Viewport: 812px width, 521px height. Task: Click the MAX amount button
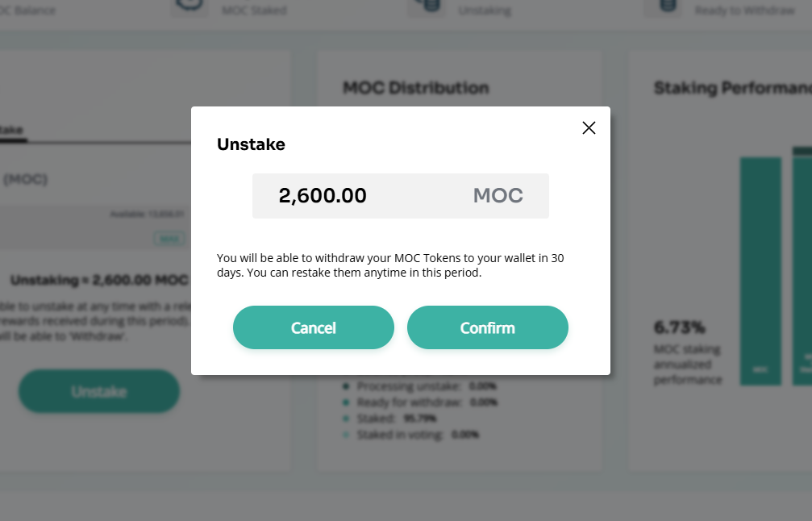click(169, 239)
